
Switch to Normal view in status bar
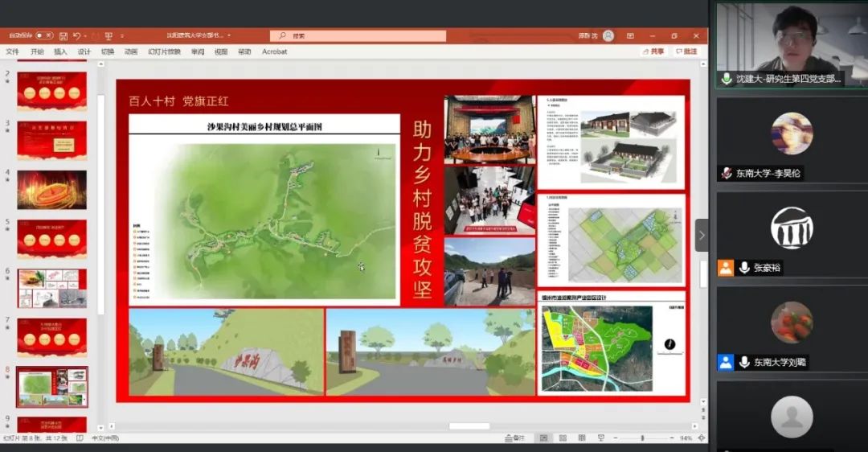[543, 438]
